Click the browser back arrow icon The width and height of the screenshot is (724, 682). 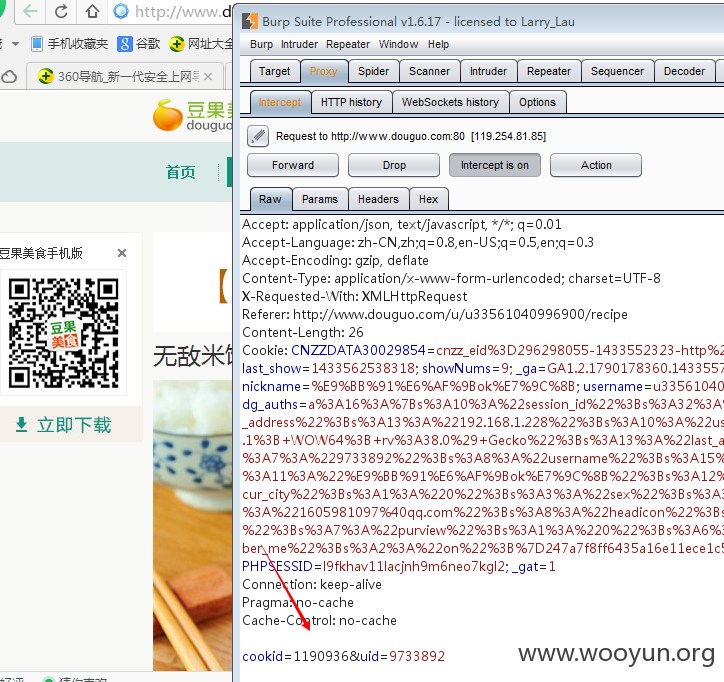click(x=30, y=11)
